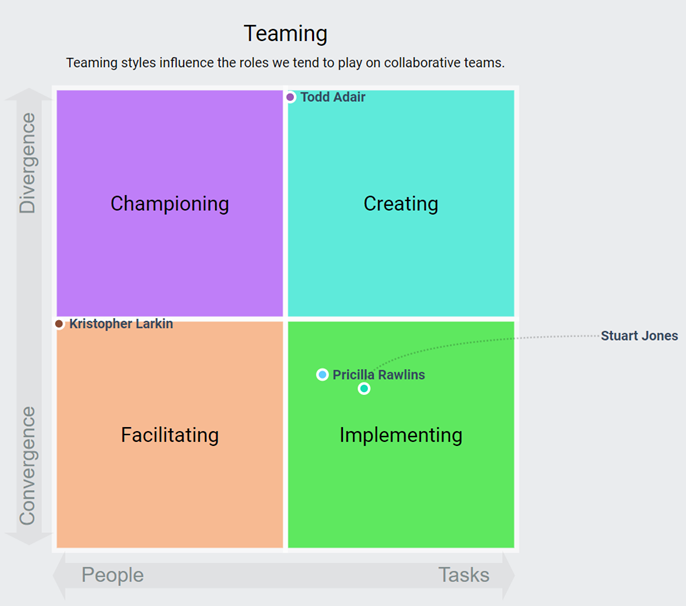Click the Implementing quadrant text label

(x=401, y=435)
